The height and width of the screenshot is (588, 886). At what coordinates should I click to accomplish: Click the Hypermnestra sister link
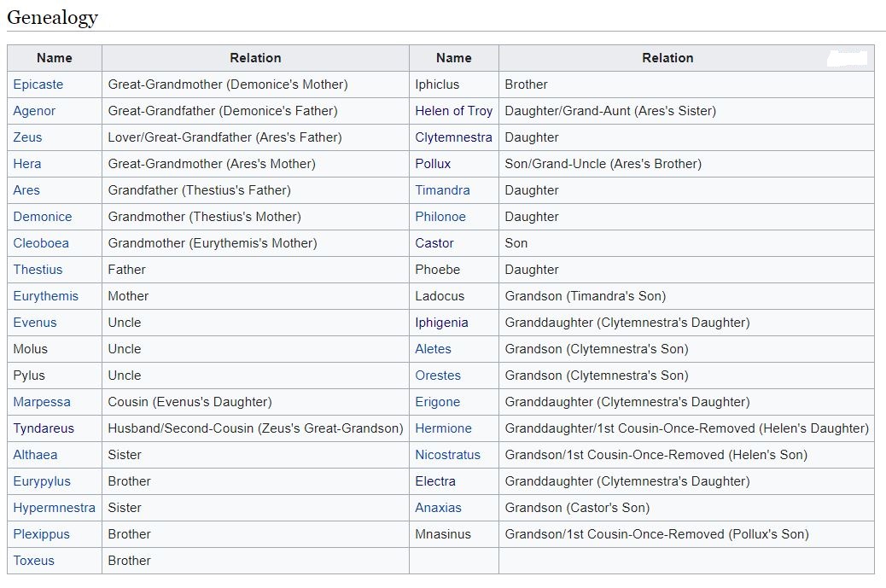point(54,508)
